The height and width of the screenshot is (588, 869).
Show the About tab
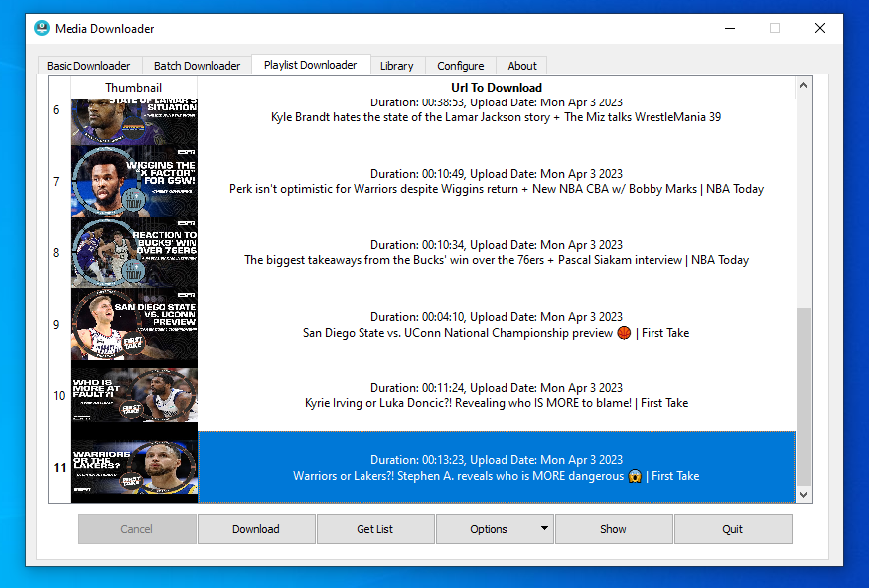522,66
